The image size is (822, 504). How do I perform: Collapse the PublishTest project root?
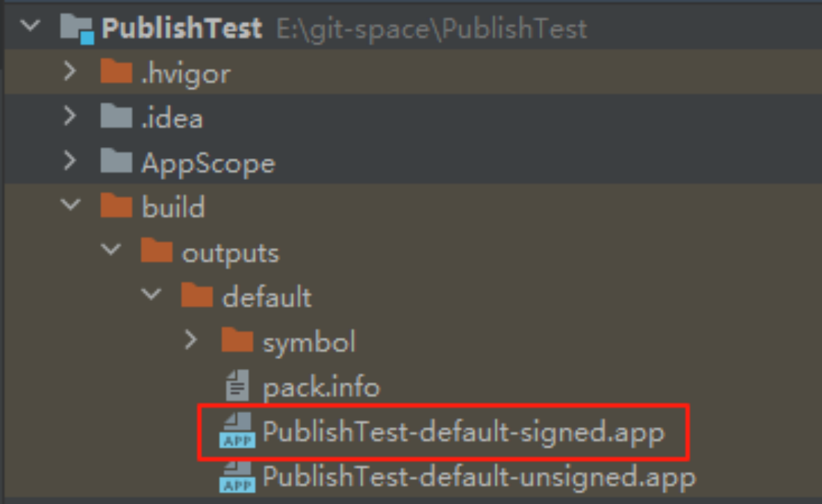[30, 28]
